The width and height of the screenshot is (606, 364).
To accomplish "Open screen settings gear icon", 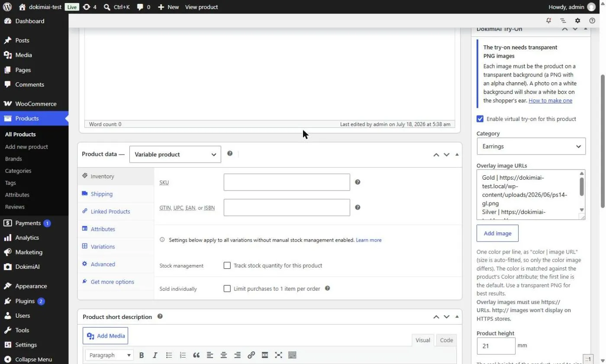I will coord(577,20).
